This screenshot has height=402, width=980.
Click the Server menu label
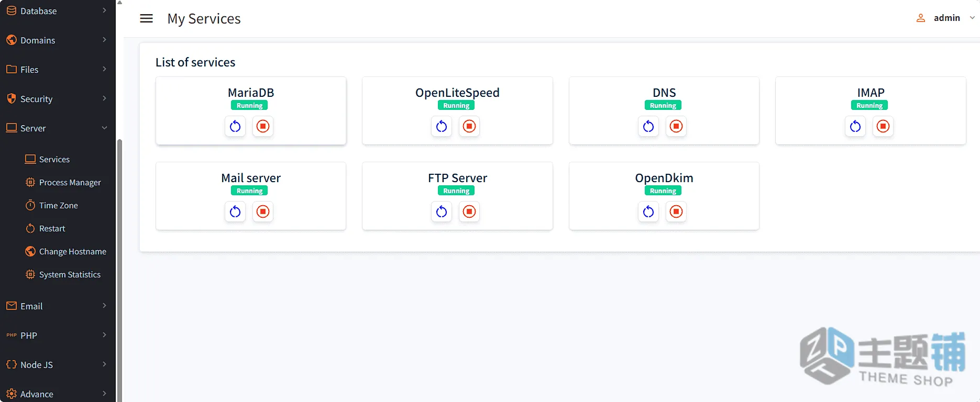coord(33,128)
